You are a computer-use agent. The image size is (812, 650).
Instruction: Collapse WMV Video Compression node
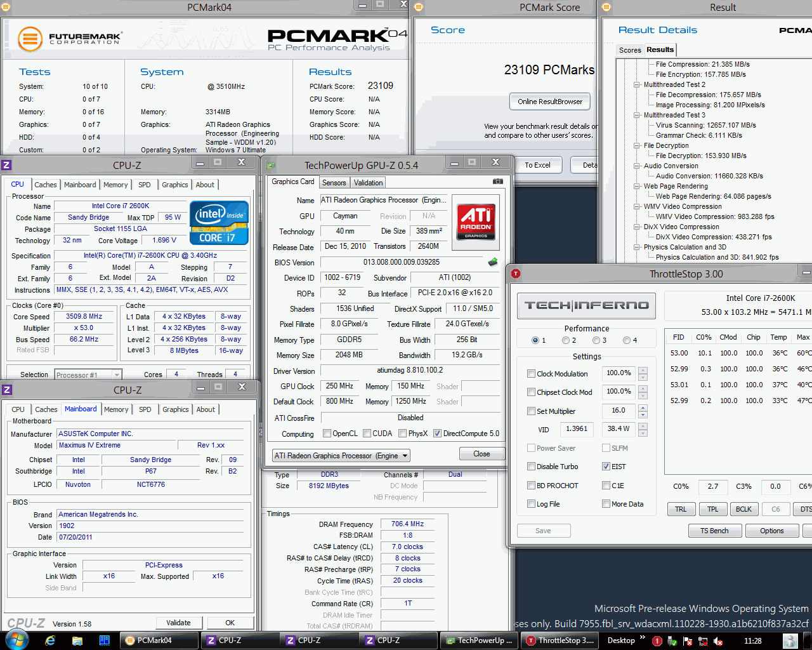click(x=636, y=206)
